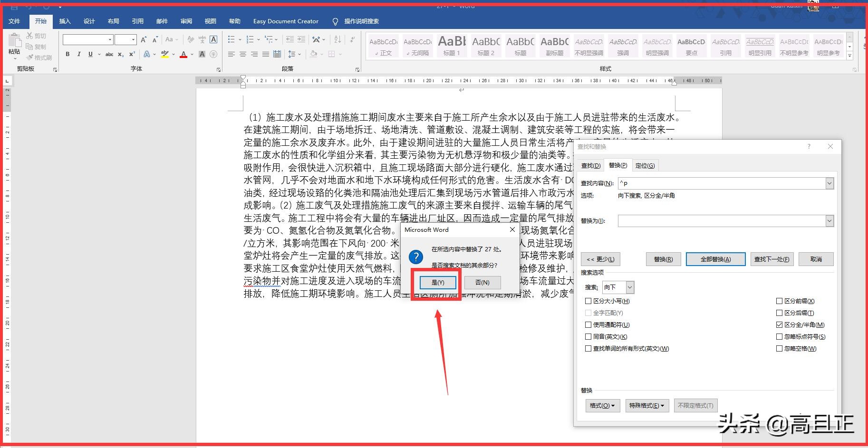
Task: Enable 区分大小写 checkbox
Action: click(588, 301)
